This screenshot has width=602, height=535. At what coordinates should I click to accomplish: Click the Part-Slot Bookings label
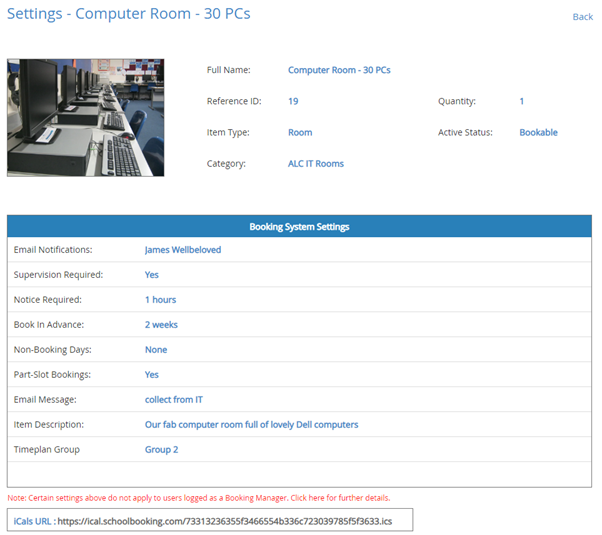tap(52, 374)
